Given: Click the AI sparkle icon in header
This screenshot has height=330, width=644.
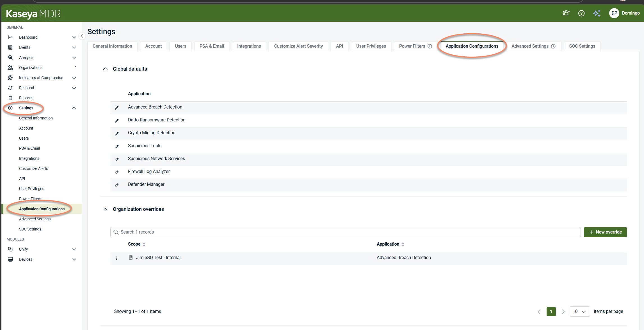Looking at the screenshot, I should pyautogui.click(x=597, y=13).
